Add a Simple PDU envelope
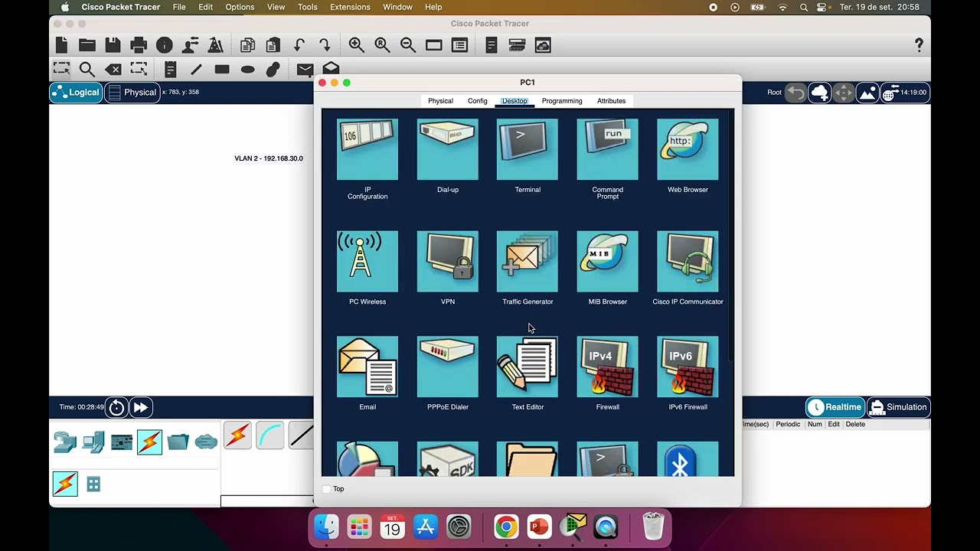980x551 pixels. point(305,70)
